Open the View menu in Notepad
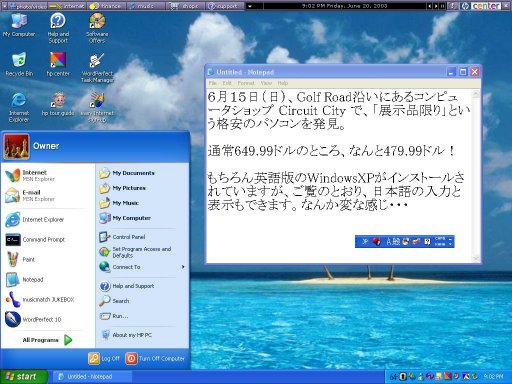Screen dimensions: 512x384 point(266,83)
